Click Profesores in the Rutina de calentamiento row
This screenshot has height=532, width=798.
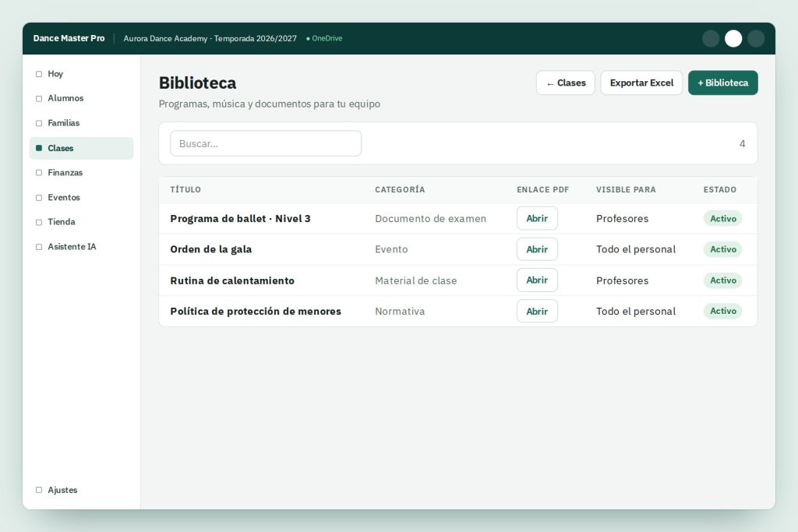622,280
